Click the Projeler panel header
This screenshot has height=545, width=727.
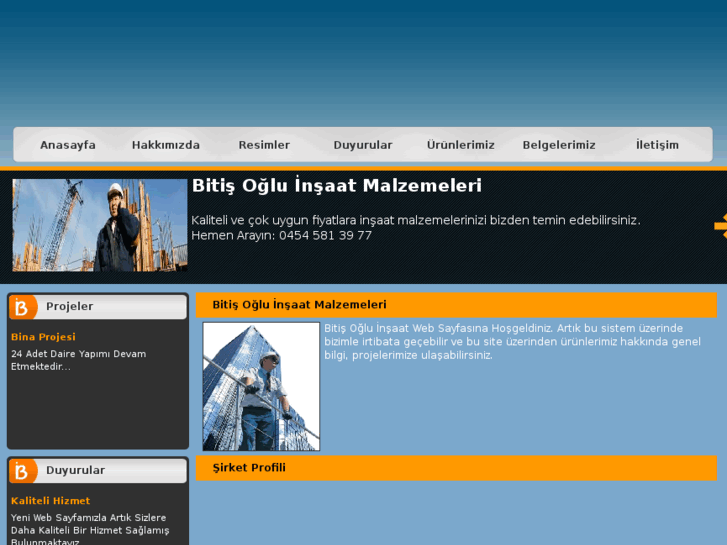tap(98, 307)
